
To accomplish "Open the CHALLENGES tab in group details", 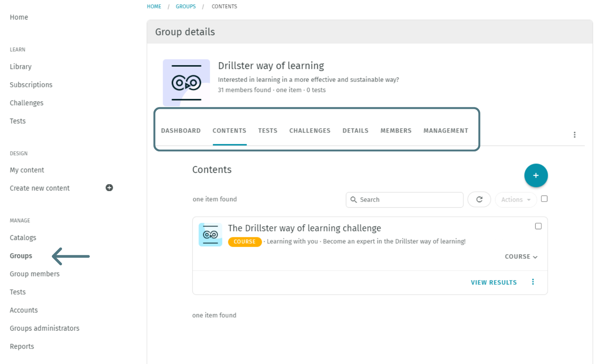I will pos(309,131).
